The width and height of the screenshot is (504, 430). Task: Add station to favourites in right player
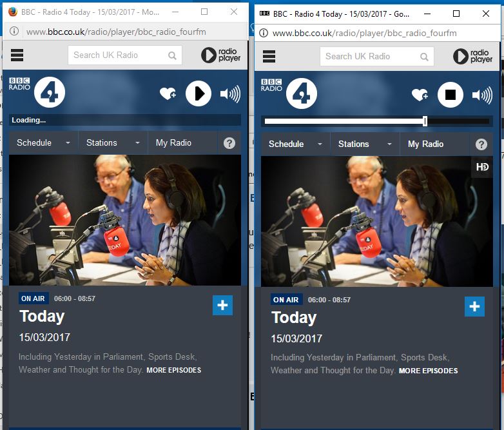pos(420,95)
